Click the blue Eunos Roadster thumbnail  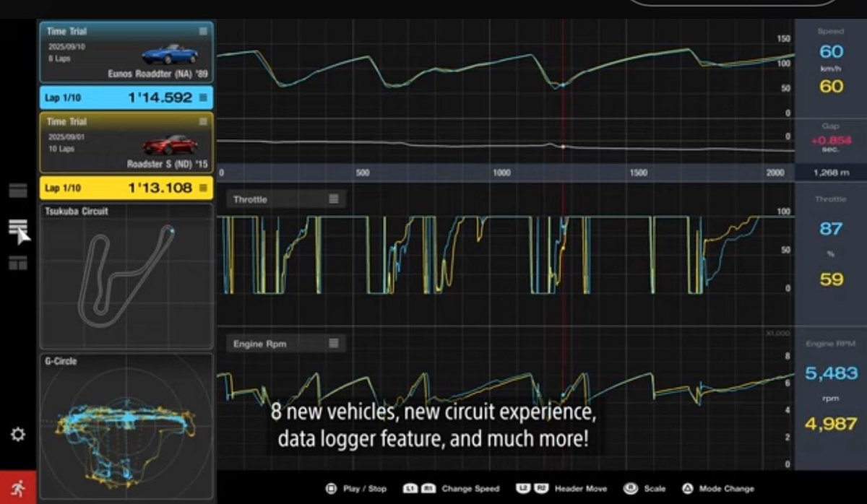(x=170, y=54)
